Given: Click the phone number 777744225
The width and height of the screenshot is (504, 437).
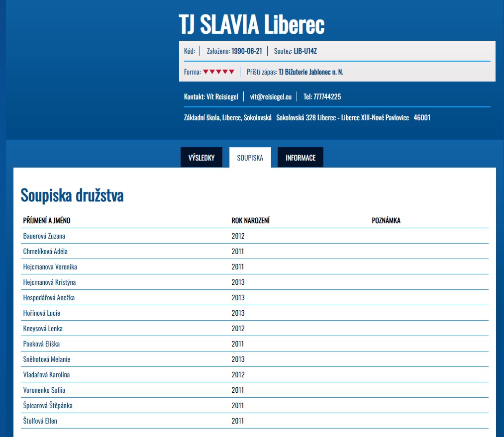Looking at the screenshot, I should point(327,96).
